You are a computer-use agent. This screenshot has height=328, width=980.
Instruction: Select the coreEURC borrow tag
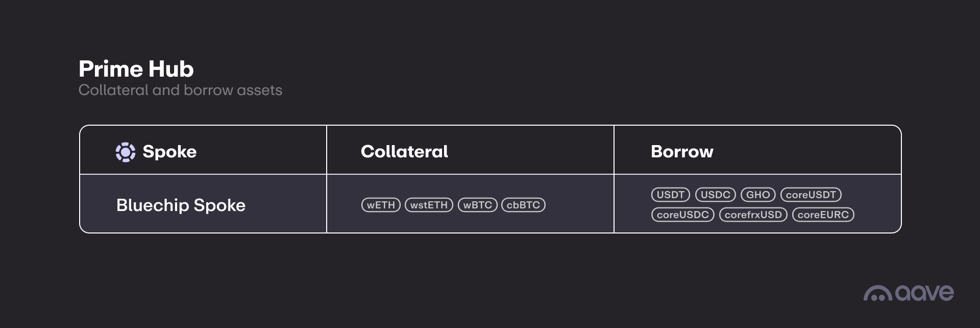click(823, 215)
